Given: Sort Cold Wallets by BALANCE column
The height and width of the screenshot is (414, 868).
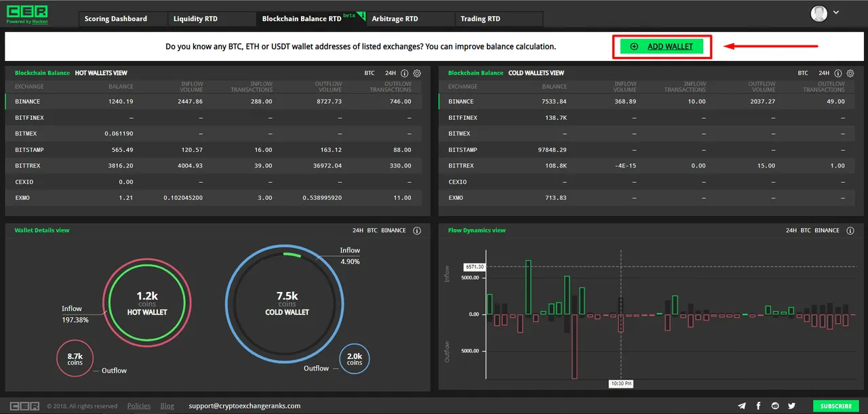Looking at the screenshot, I should coord(554,87).
